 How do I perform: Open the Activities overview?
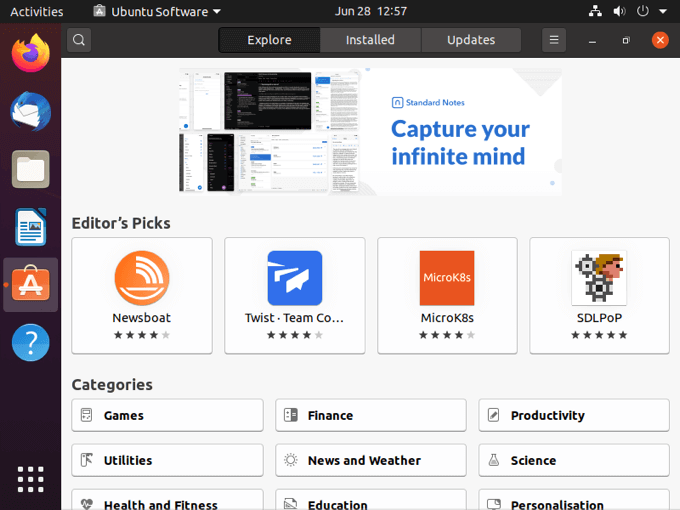(37, 12)
